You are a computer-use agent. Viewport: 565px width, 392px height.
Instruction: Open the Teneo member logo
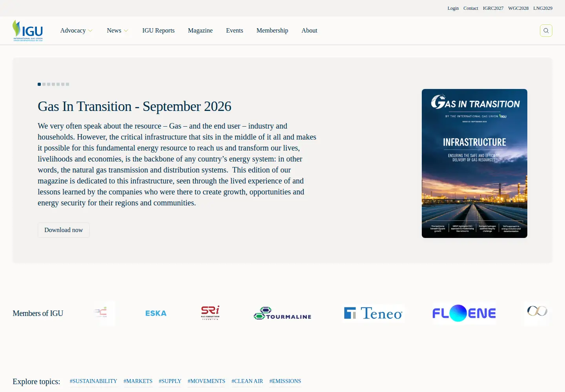click(x=374, y=313)
